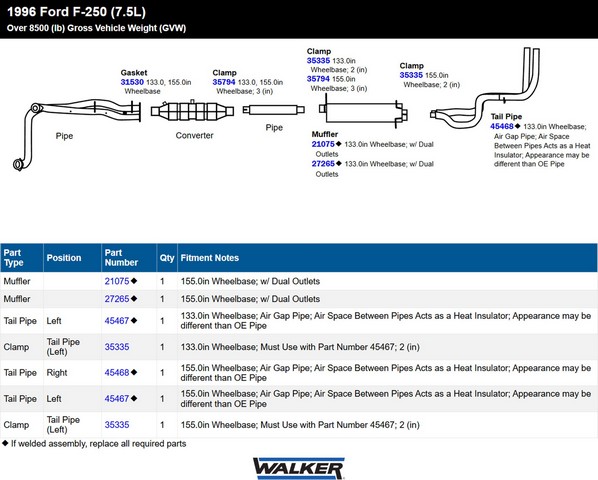Select clamp 35794 link for 155.0in wheelbase

click(318, 79)
